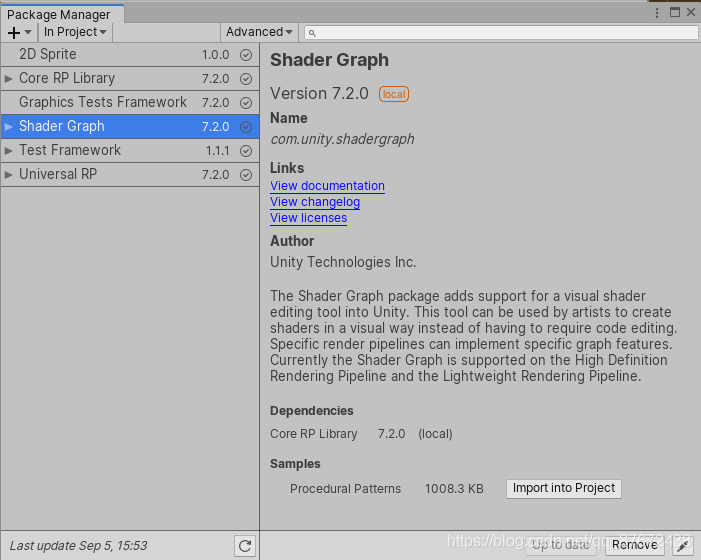Focus the package search field

point(501,33)
